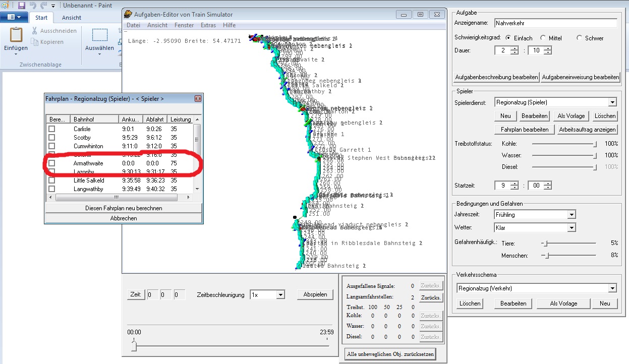Click the Anzeigename text field
629x364 pixels.
tap(555, 23)
